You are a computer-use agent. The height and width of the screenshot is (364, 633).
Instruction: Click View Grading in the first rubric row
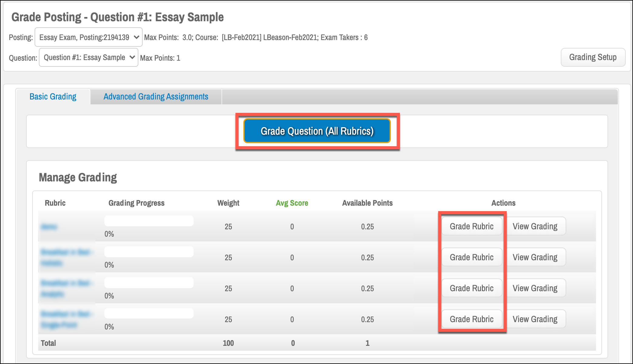point(535,226)
